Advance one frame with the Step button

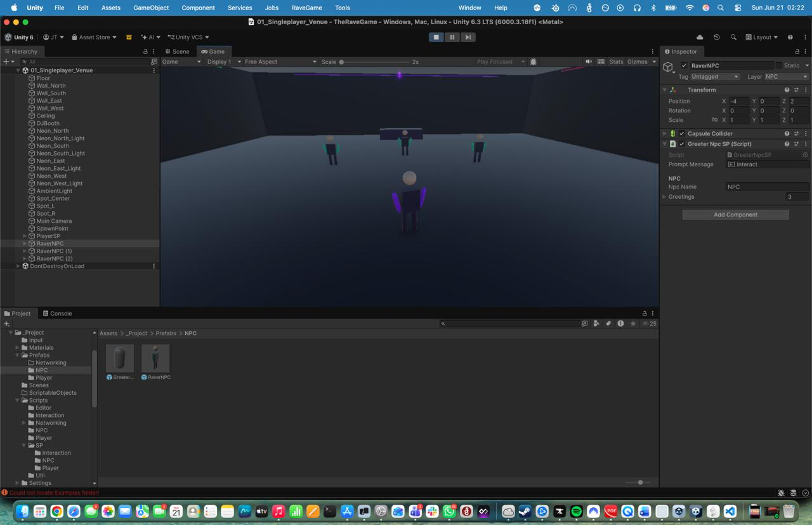pos(468,37)
